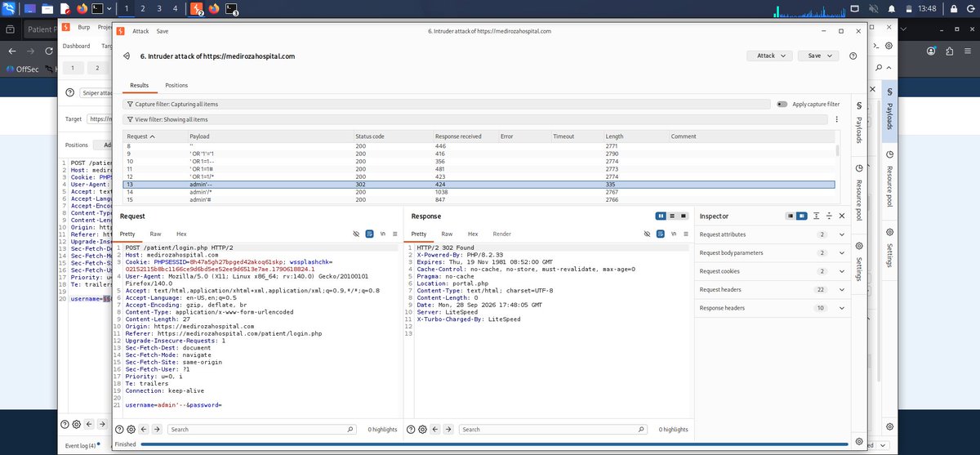Image resolution: width=980 pixels, height=455 pixels.
Task: Open the Attack dropdown button
Action: coord(770,56)
